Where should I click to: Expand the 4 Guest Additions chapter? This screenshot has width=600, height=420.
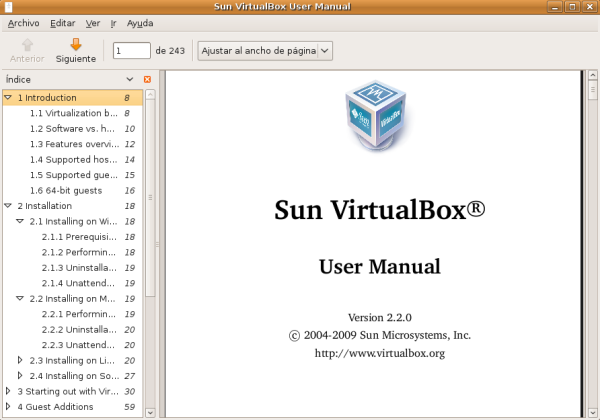(x=8, y=407)
